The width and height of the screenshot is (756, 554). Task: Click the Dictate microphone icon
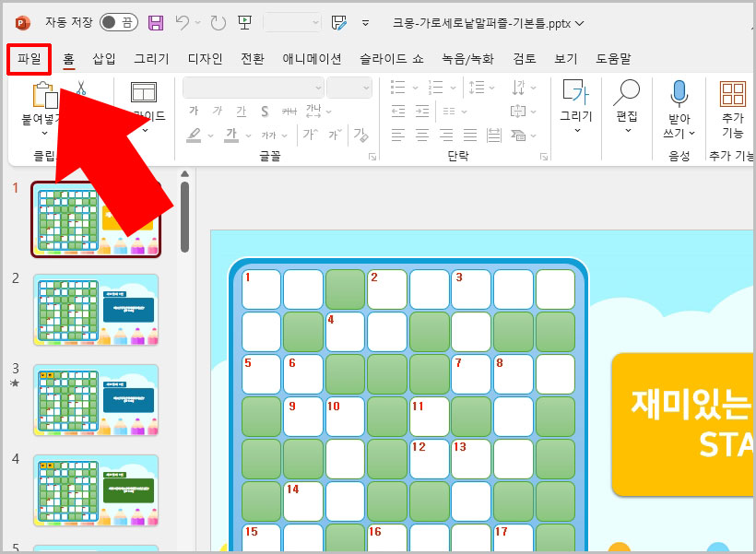[x=679, y=93]
